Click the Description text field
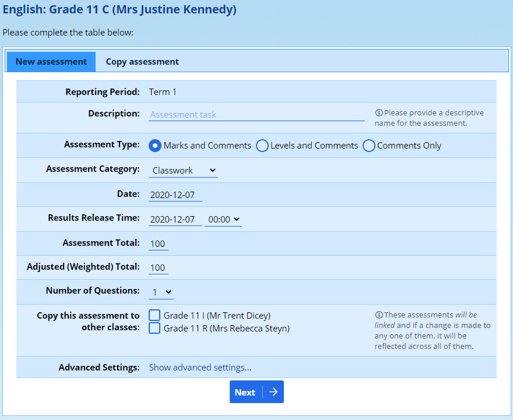 click(256, 115)
